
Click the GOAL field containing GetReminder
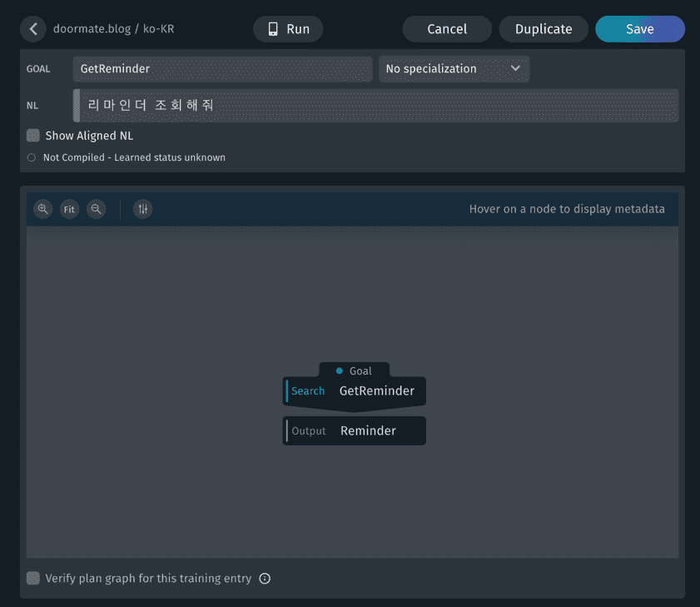222,69
